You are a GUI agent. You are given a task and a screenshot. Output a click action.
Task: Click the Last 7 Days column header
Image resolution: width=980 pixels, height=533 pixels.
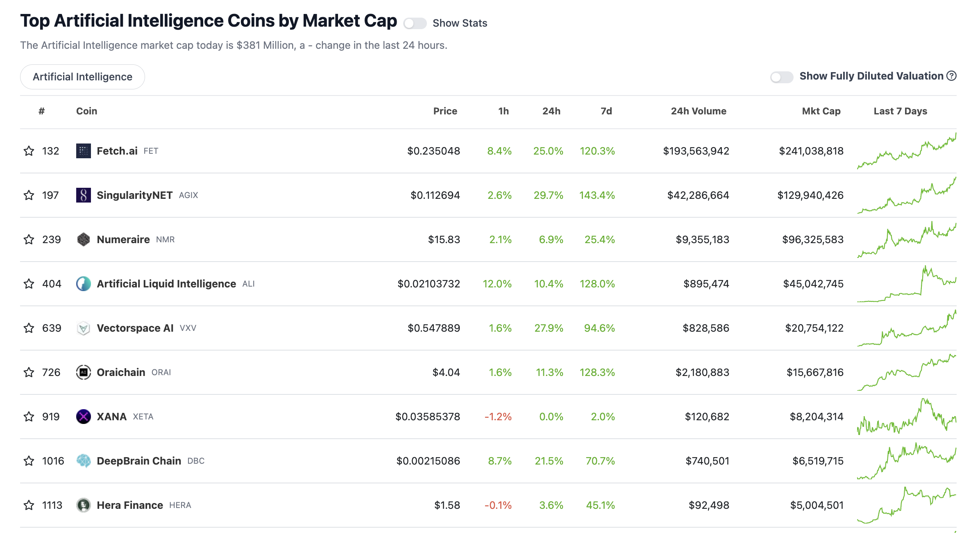900,111
